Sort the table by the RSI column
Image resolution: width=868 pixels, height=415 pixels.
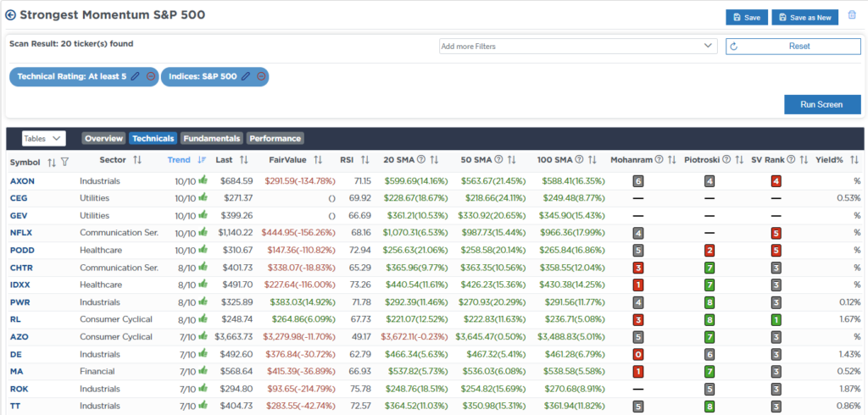click(x=365, y=159)
